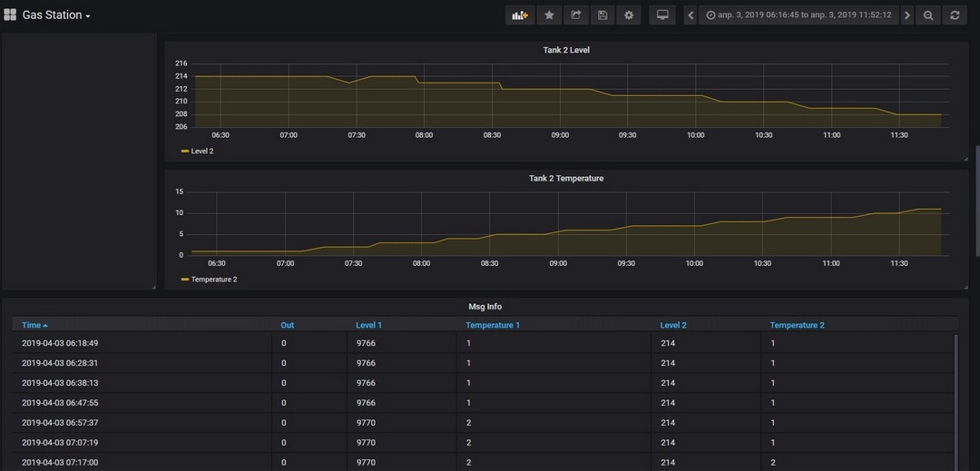980x471 pixels.
Task: Sort table by Level 2 column
Action: point(673,325)
